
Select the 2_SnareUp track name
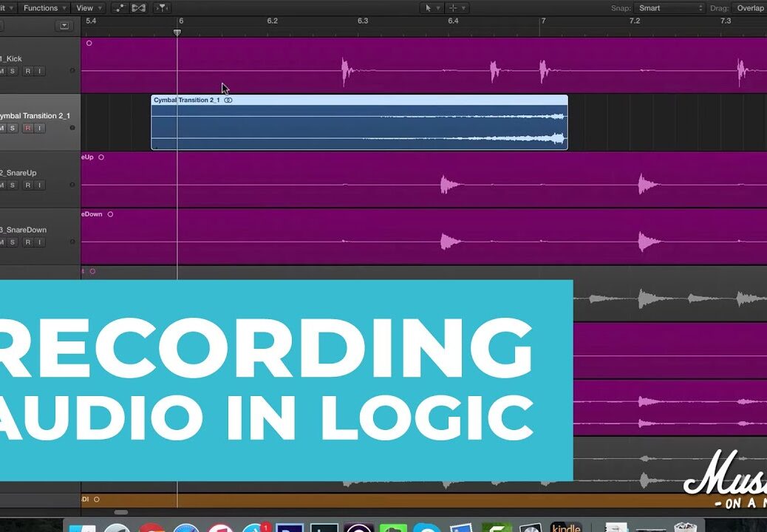[x=18, y=173]
